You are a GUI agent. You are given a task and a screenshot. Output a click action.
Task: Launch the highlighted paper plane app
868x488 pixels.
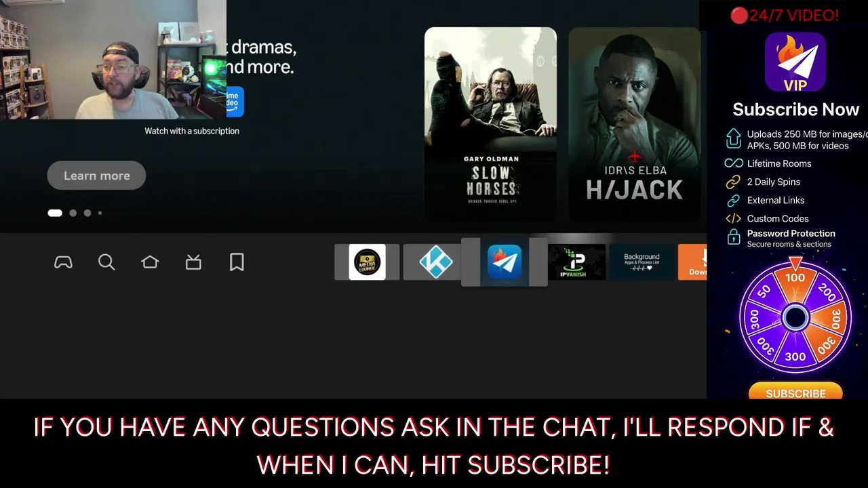(505, 262)
